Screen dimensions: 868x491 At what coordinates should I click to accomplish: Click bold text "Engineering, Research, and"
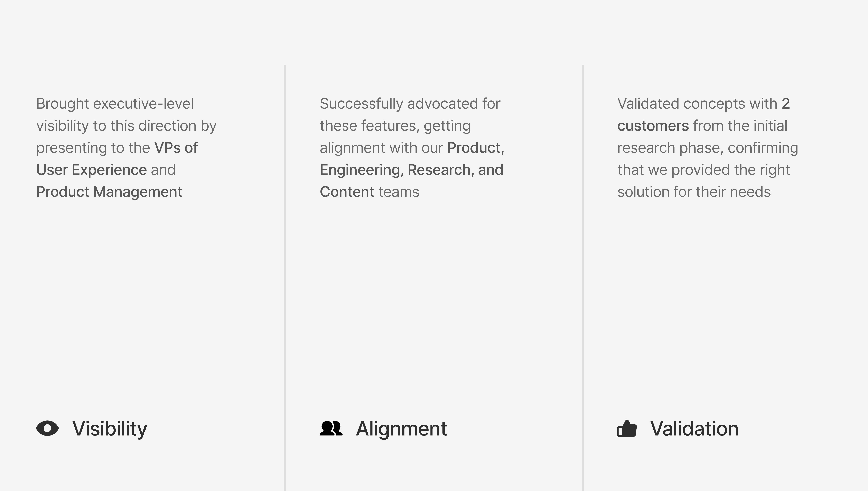coord(412,170)
